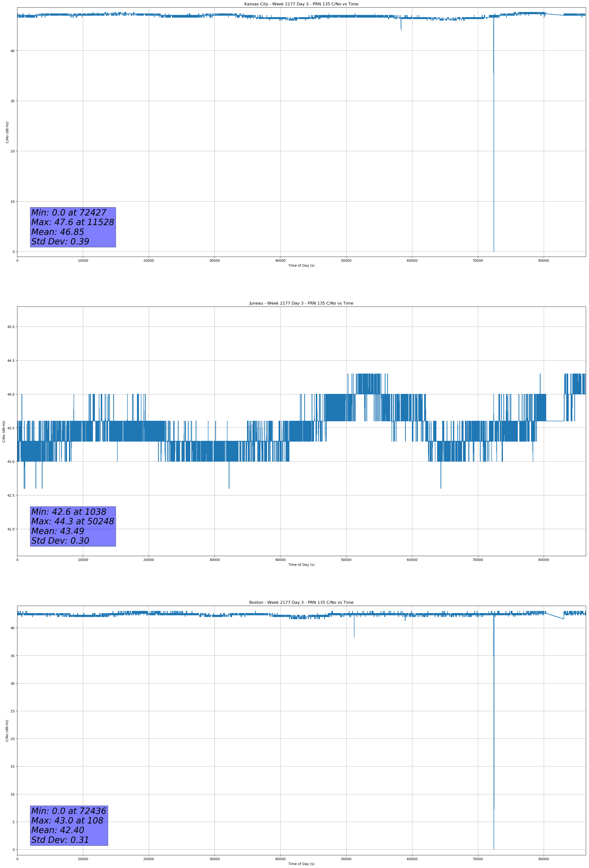Click the '20000' tick under Boston plot
589x868 pixels.
[149, 859]
